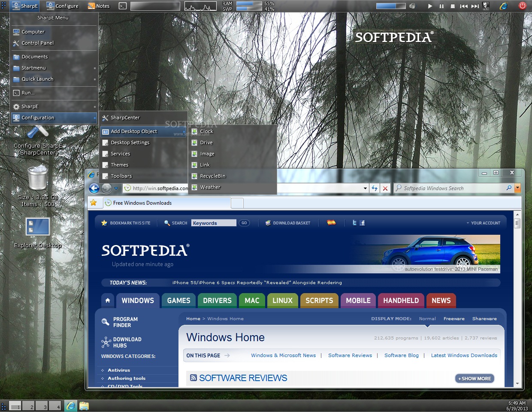The image size is (532, 412).
Task: Click the red power button icon
Action: (x=522, y=6)
